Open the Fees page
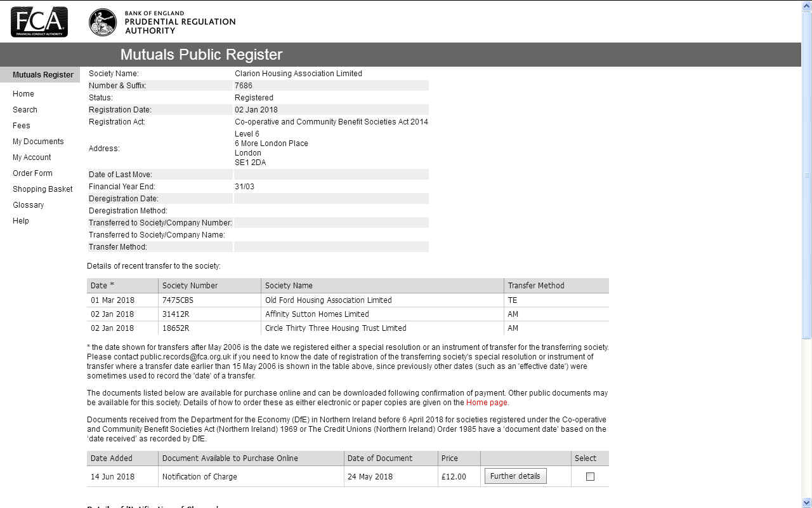Image resolution: width=812 pixels, height=508 pixels. tap(22, 126)
